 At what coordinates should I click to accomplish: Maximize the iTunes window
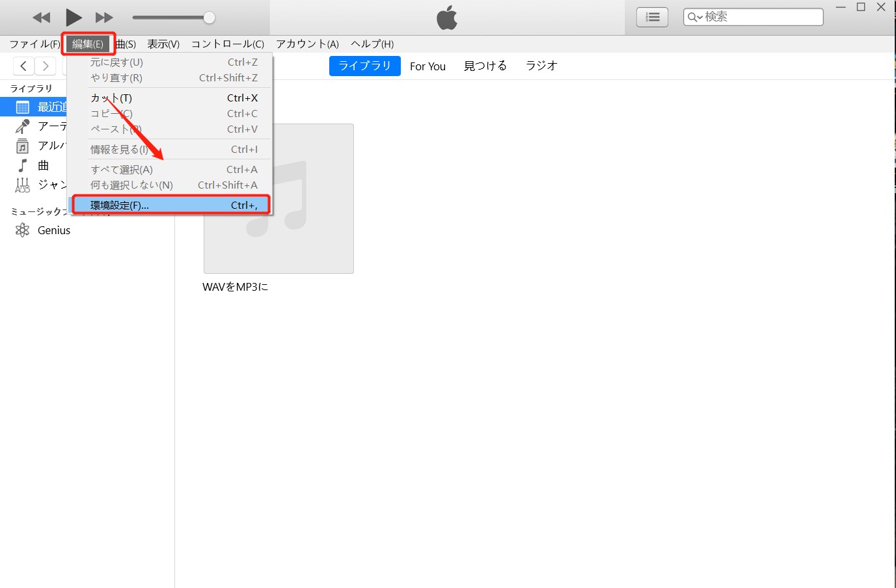click(x=861, y=7)
